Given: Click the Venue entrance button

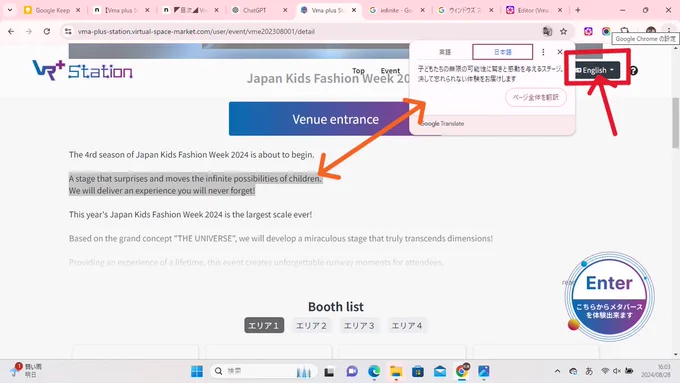Looking at the screenshot, I should click(x=335, y=119).
